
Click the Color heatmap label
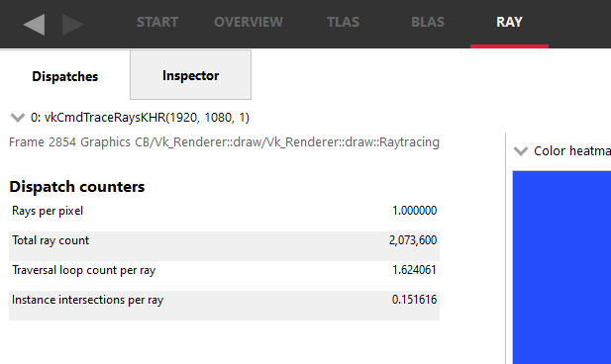pyautogui.click(x=572, y=151)
